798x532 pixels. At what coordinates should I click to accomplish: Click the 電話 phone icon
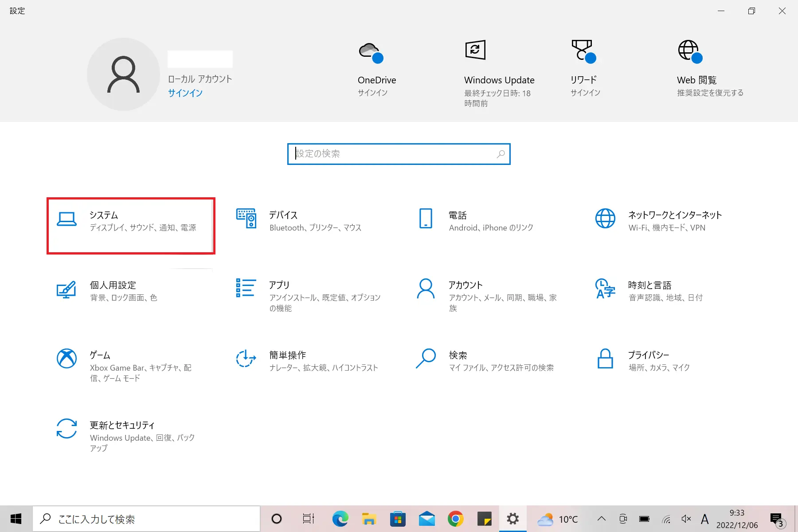(x=426, y=218)
